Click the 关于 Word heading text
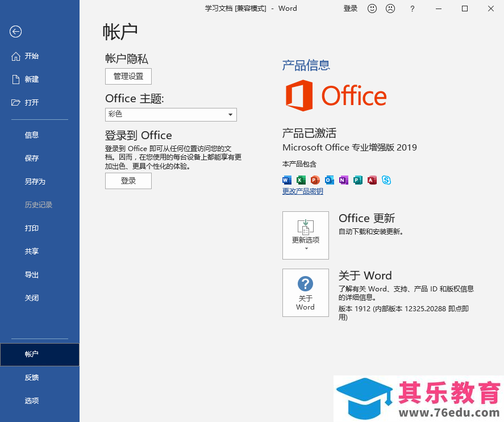Screen dimensions: 504x422 pos(365,276)
